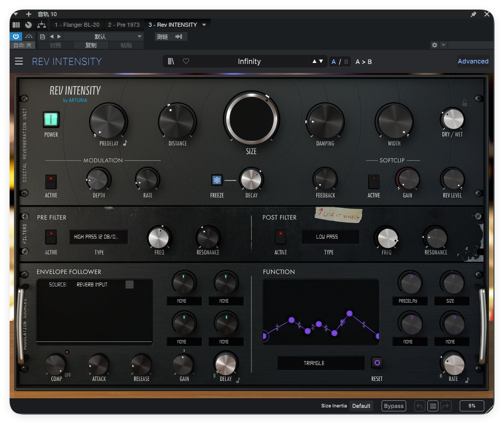The width and height of the screenshot is (504, 424).
Task: Click the envelope follower Reverb Input source
Action: point(92,285)
